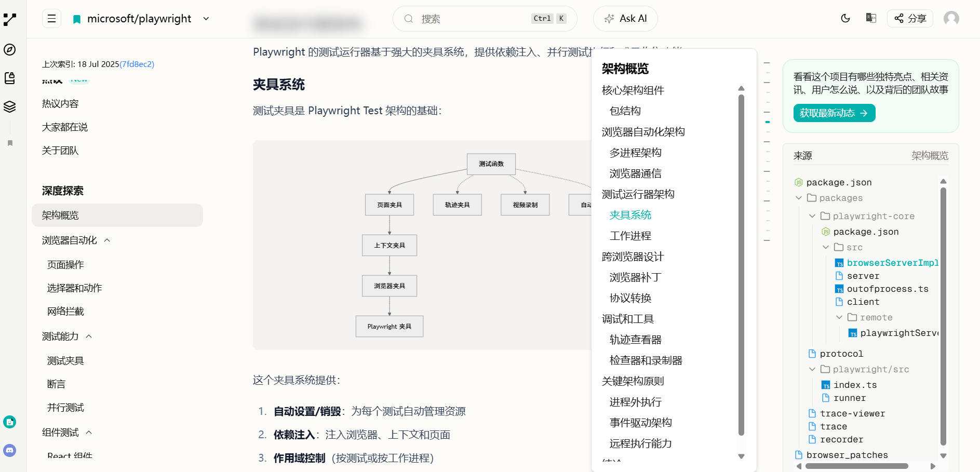
Task: Open root package.json in source tree
Action: pyautogui.click(x=839, y=182)
